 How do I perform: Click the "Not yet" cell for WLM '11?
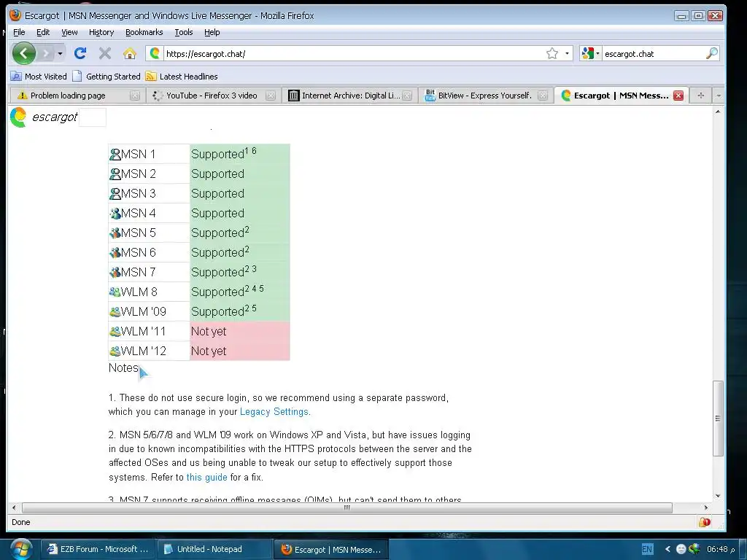239,331
